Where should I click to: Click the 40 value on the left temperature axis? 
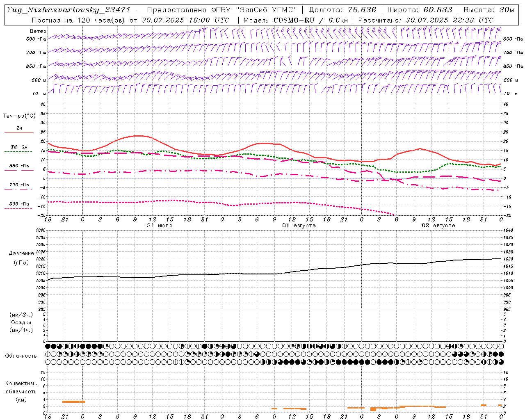(44, 104)
